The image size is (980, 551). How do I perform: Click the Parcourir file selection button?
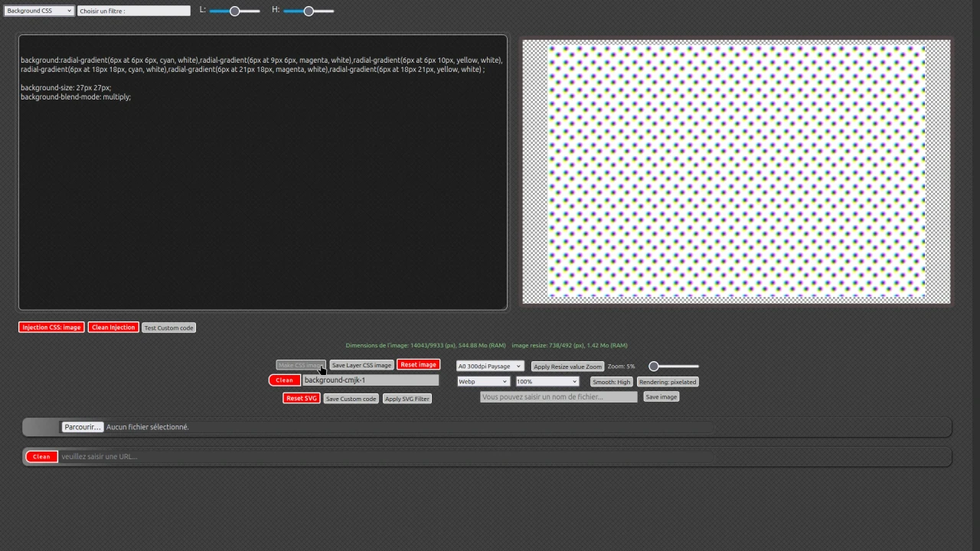tap(82, 426)
